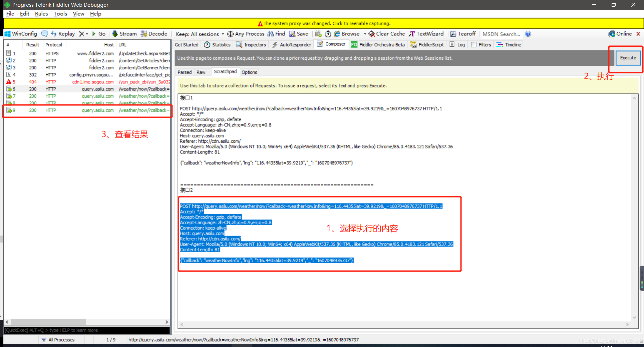Viewport: 644px width, 347px height.
Task: Clear Cache from the toolbar
Action: pos(387,34)
